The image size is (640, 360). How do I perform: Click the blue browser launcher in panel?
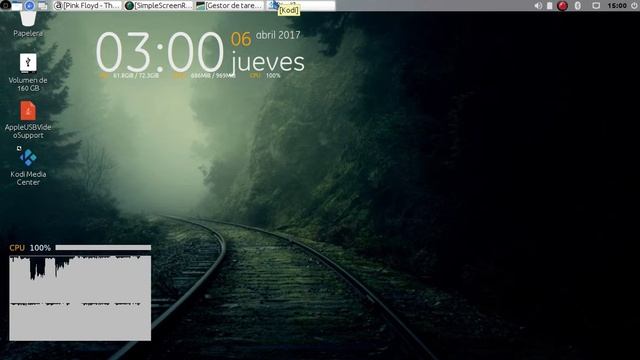click(29, 5)
